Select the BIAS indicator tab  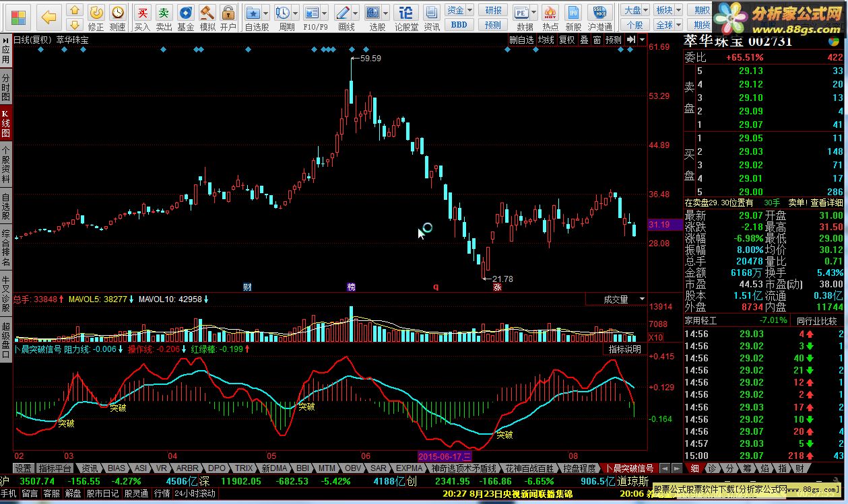[117, 468]
